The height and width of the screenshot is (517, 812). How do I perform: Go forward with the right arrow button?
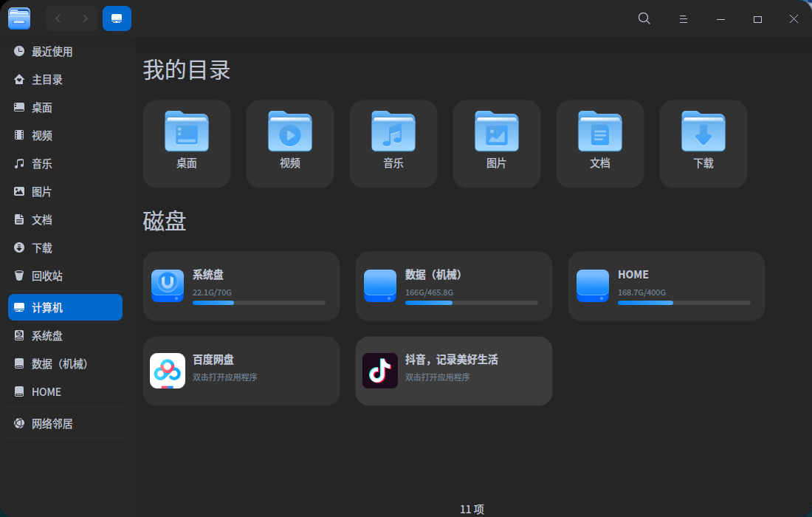point(85,18)
